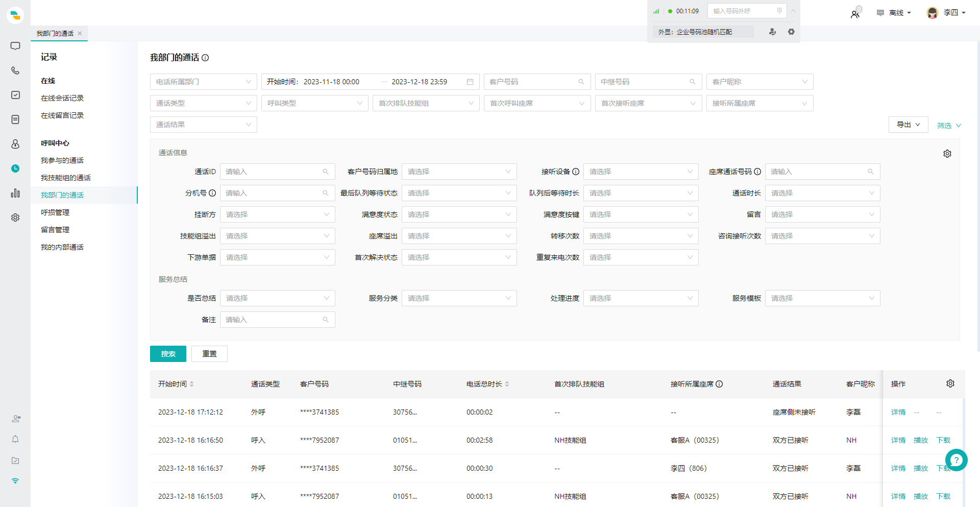Open the contacts icon in top bar
Viewport: 980px width, 507px height.
pos(855,14)
